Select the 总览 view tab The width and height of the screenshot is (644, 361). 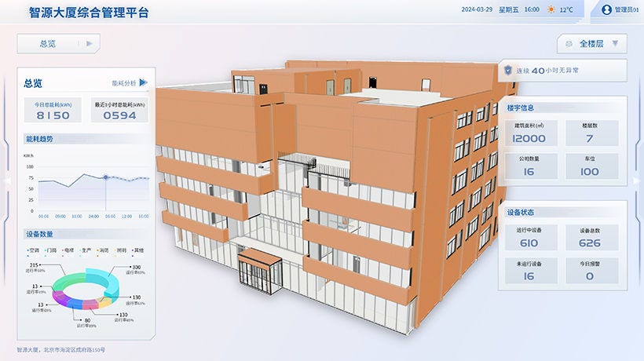pyautogui.click(x=48, y=44)
